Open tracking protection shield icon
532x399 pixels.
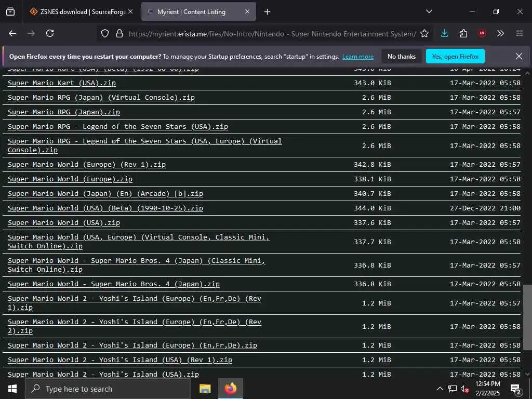[105, 33]
